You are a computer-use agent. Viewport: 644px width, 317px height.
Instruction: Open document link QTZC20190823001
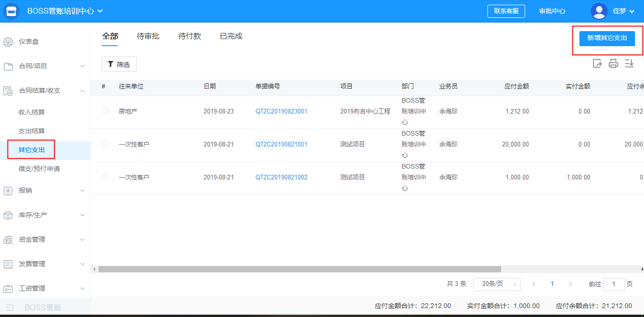point(281,112)
